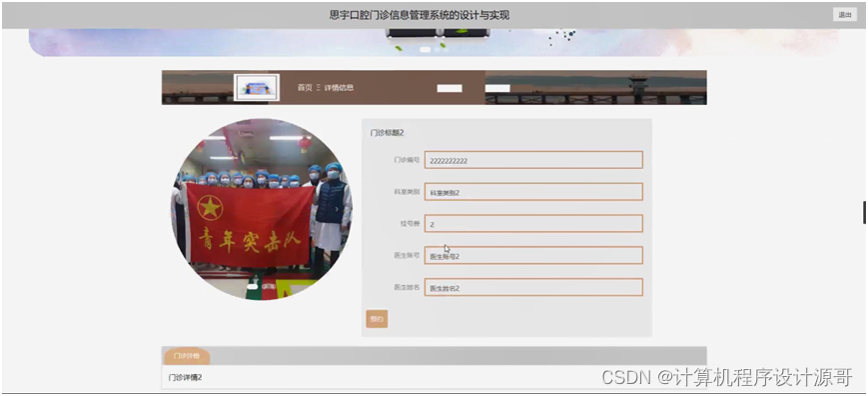
Task: Click the 思宇口腔门诊信息管理系统 header title
Action: (x=420, y=16)
